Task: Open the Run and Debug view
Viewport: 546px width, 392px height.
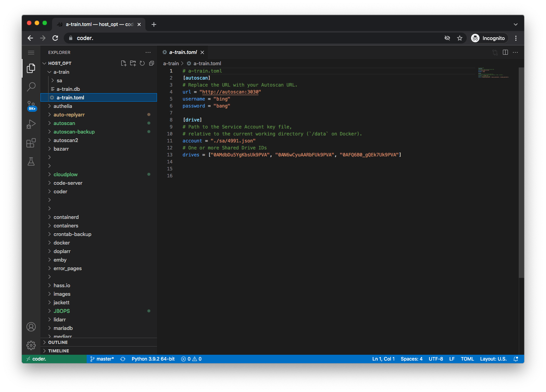Action: point(31,124)
